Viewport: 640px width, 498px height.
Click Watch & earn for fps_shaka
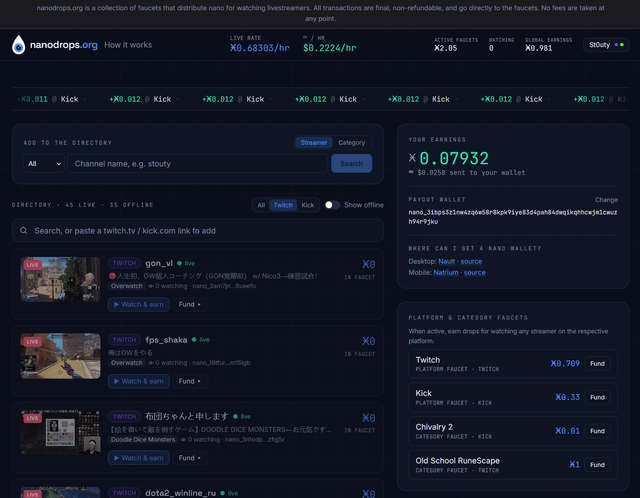click(x=139, y=381)
